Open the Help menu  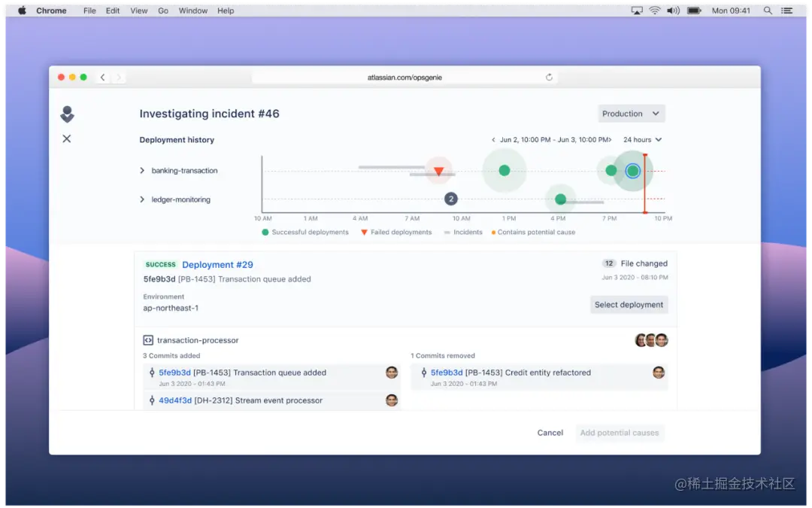226,11
